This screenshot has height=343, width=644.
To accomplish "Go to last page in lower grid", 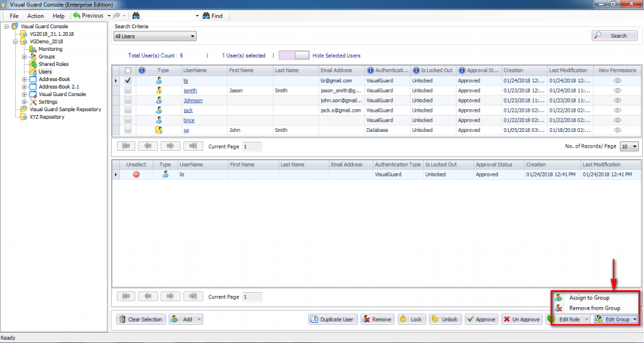I will pos(192,297).
